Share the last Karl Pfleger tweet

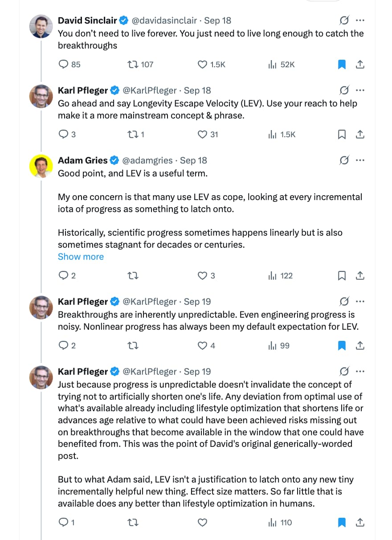tap(360, 523)
